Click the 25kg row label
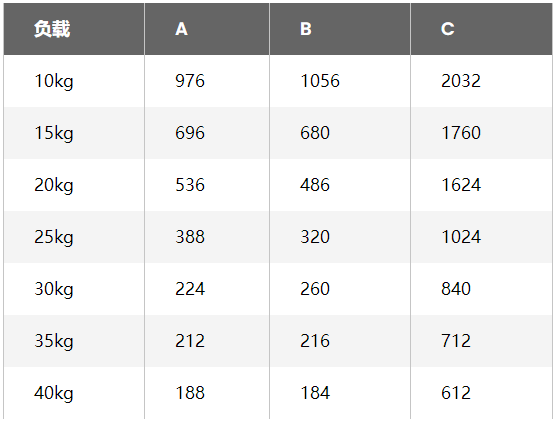Screen dimensions: 555x422 (x=54, y=237)
